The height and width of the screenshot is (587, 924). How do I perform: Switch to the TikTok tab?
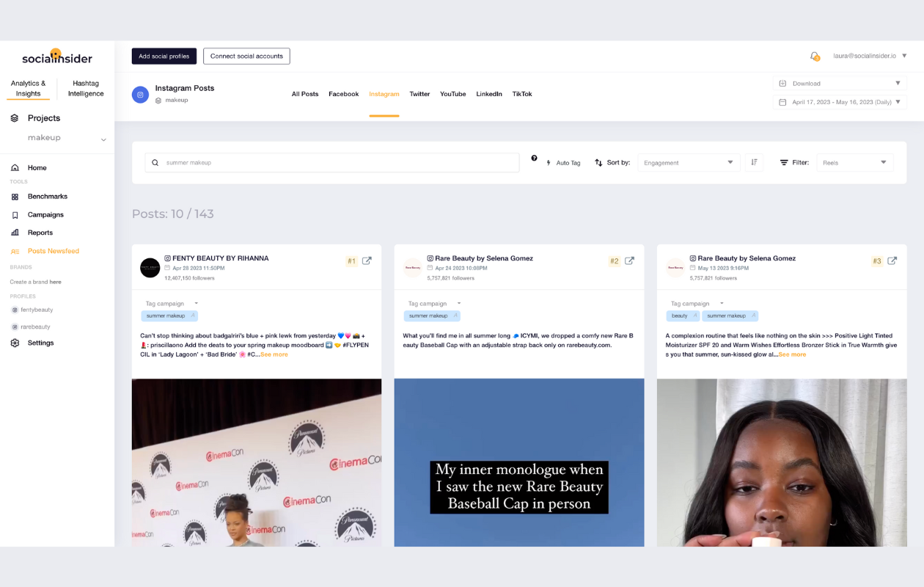522,94
